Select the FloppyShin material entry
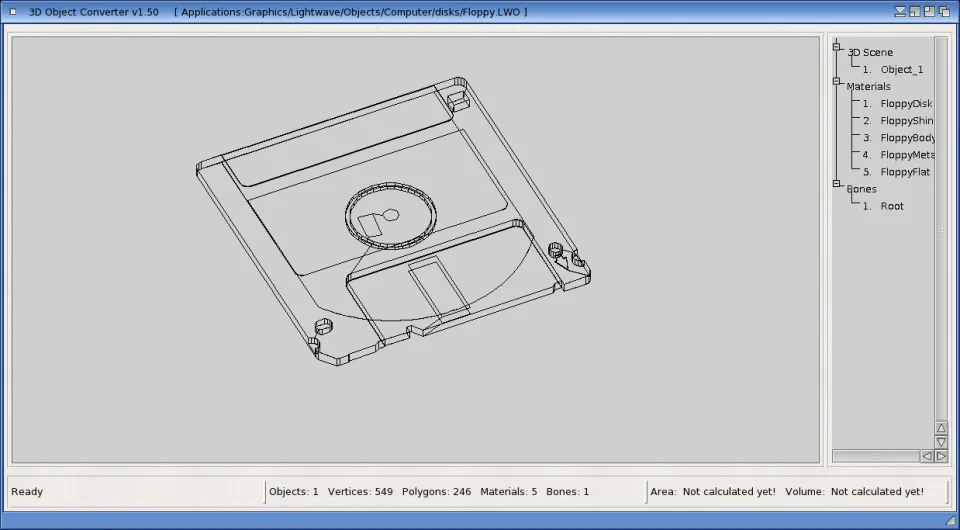 905,121
